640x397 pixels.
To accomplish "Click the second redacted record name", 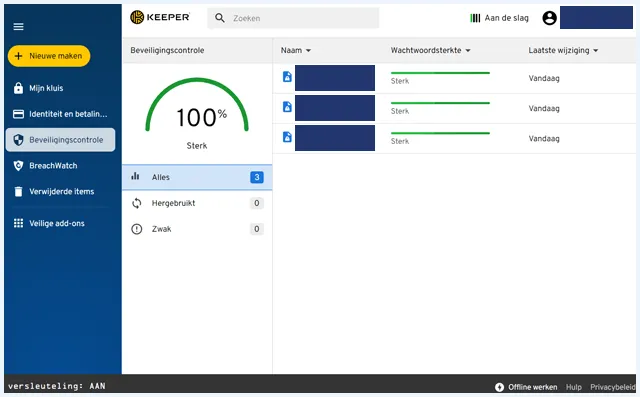I will pos(335,108).
